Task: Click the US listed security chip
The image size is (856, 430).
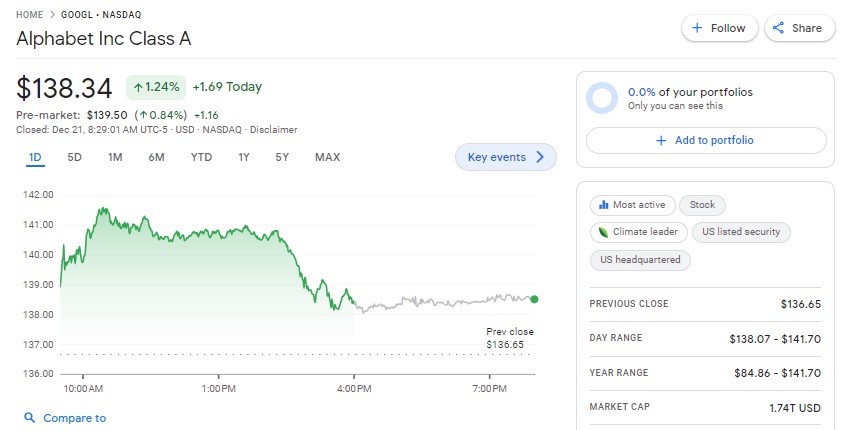Action: 741,232
